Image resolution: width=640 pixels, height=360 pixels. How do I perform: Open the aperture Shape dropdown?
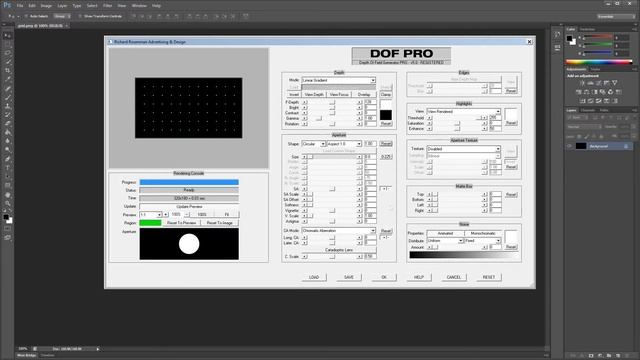pyautogui.click(x=313, y=144)
